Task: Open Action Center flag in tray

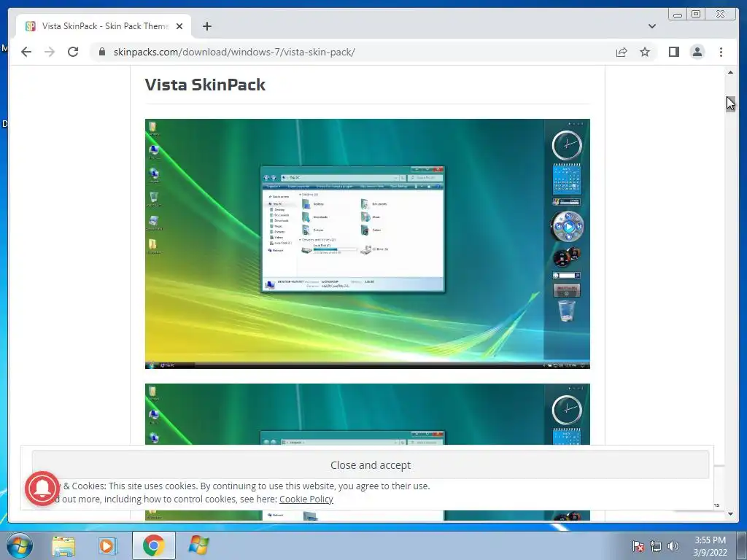Action: tap(638, 546)
